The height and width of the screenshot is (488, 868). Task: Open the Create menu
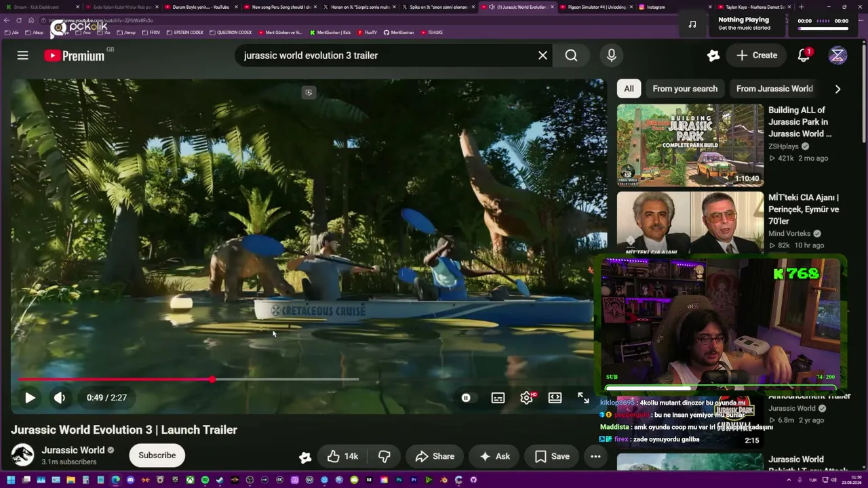point(757,56)
